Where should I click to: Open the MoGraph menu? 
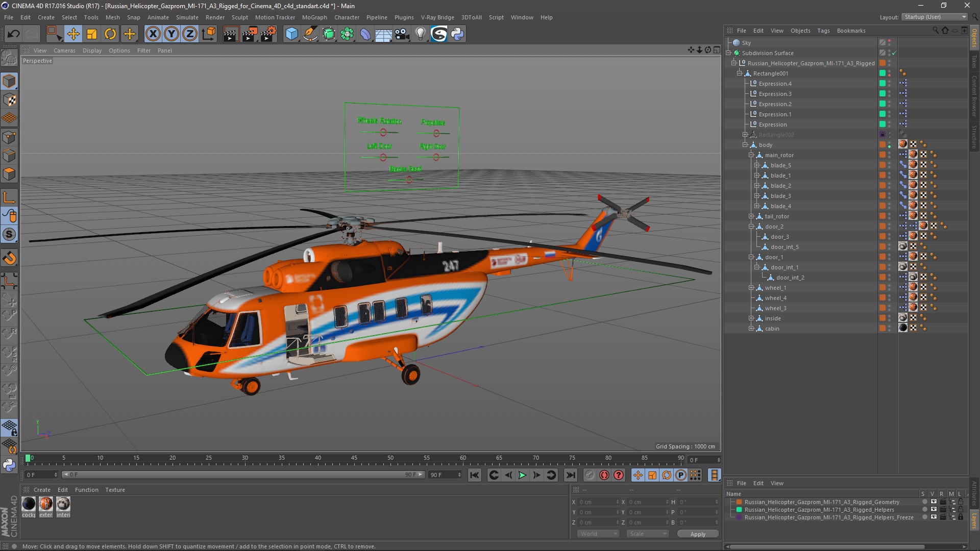(314, 17)
